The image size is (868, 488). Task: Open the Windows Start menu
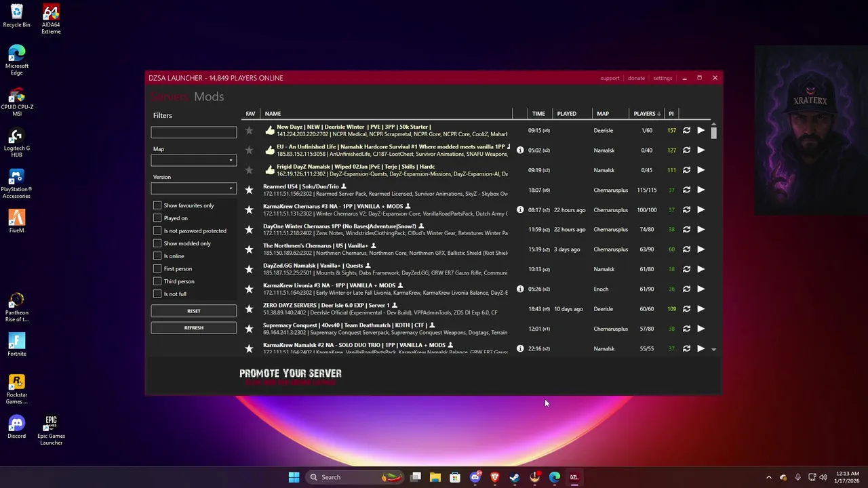(294, 477)
